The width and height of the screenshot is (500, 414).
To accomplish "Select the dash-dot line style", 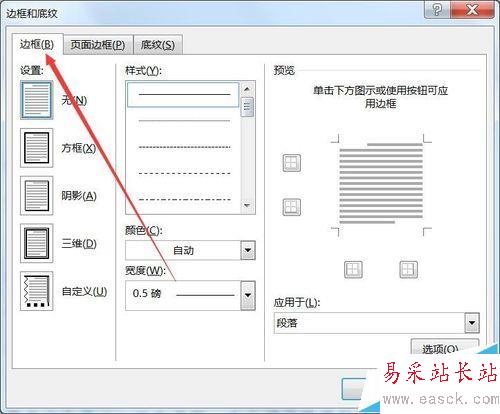I will (184, 200).
